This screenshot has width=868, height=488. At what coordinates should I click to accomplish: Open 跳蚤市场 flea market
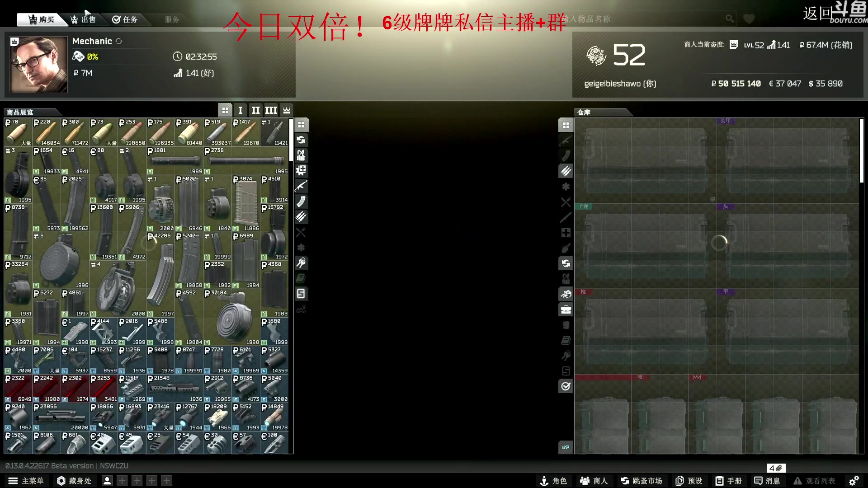coord(642,481)
